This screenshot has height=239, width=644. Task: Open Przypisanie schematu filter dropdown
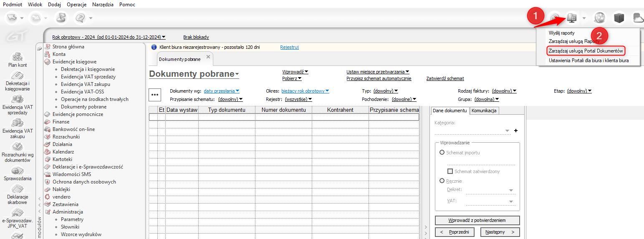tap(230, 99)
